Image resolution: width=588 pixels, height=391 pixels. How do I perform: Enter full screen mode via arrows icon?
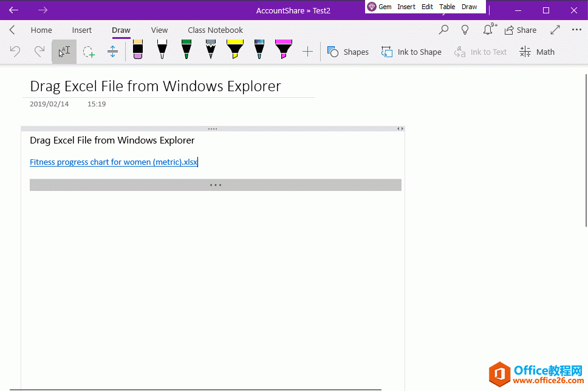click(555, 30)
